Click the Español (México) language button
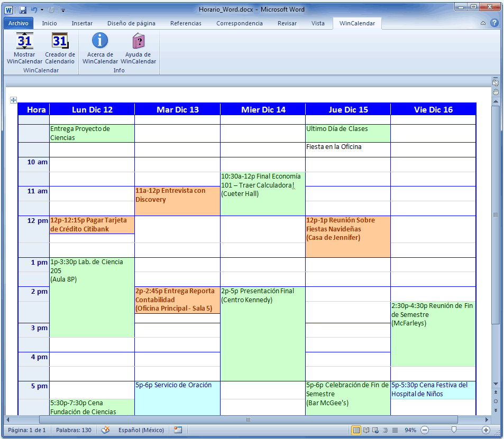Viewport: 504px width, 439px height. pos(141,430)
